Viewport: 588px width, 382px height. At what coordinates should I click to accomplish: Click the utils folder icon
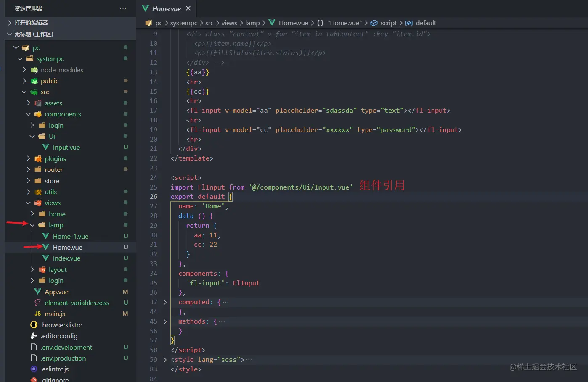click(38, 192)
